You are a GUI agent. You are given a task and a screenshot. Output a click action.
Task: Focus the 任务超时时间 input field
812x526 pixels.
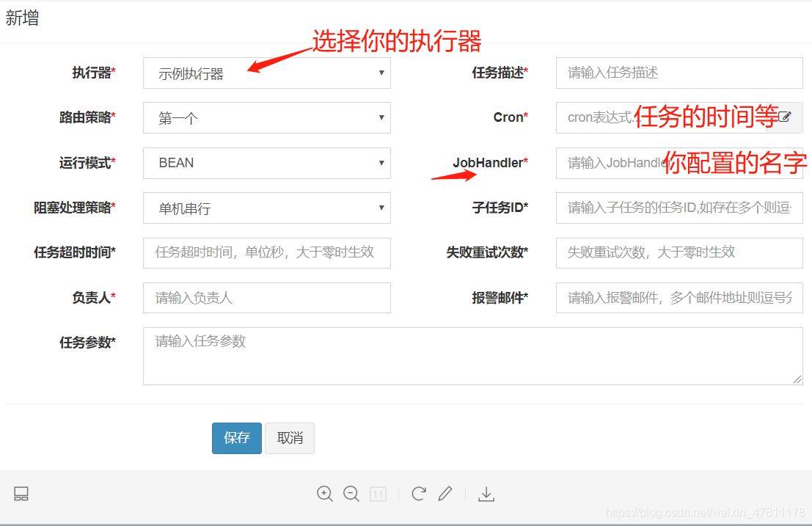[x=267, y=252]
